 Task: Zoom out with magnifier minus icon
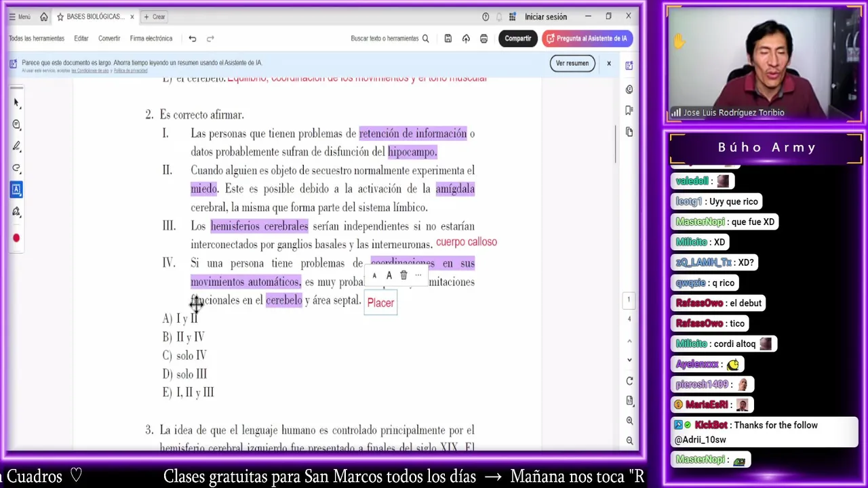click(629, 441)
